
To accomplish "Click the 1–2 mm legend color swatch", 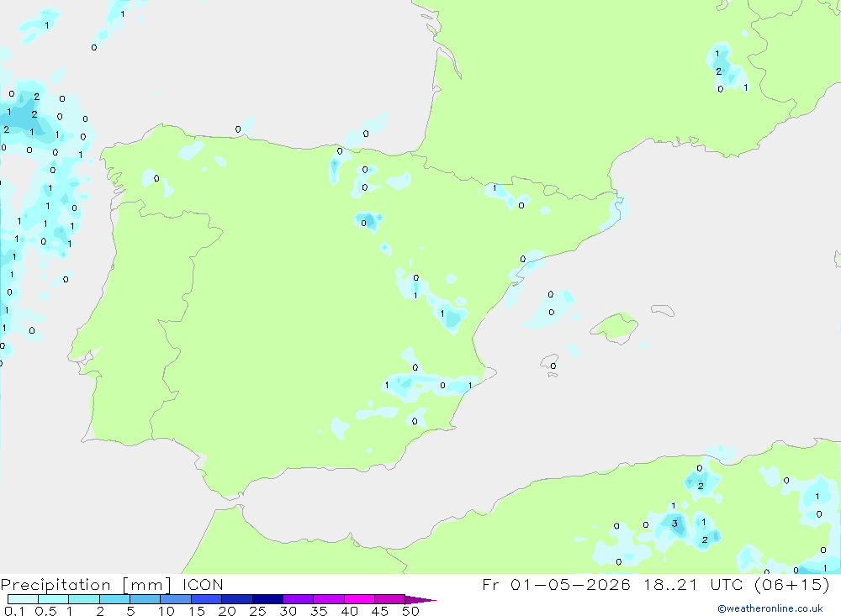I will [x=84, y=599].
